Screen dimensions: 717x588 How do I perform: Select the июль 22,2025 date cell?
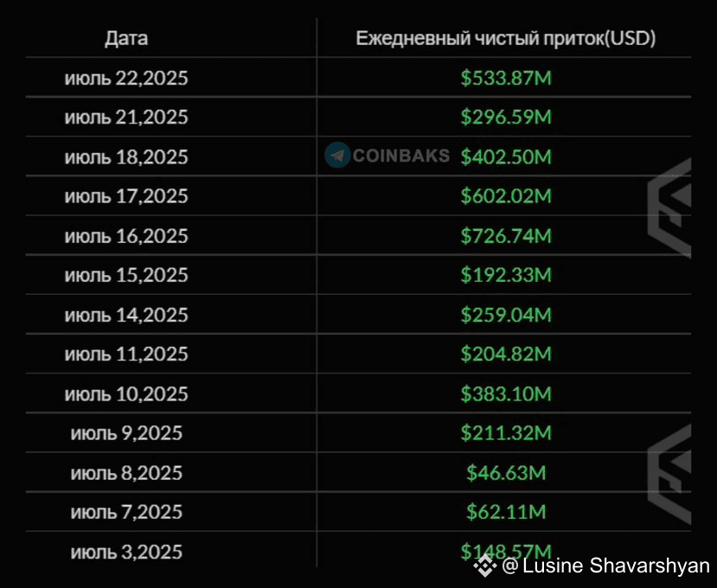point(126,78)
